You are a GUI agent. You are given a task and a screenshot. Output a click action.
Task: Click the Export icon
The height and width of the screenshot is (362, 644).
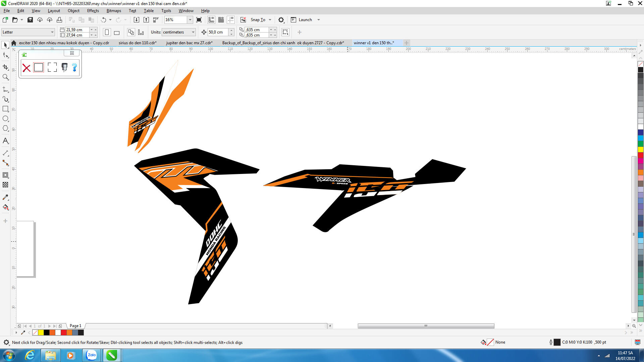tap(146, 20)
